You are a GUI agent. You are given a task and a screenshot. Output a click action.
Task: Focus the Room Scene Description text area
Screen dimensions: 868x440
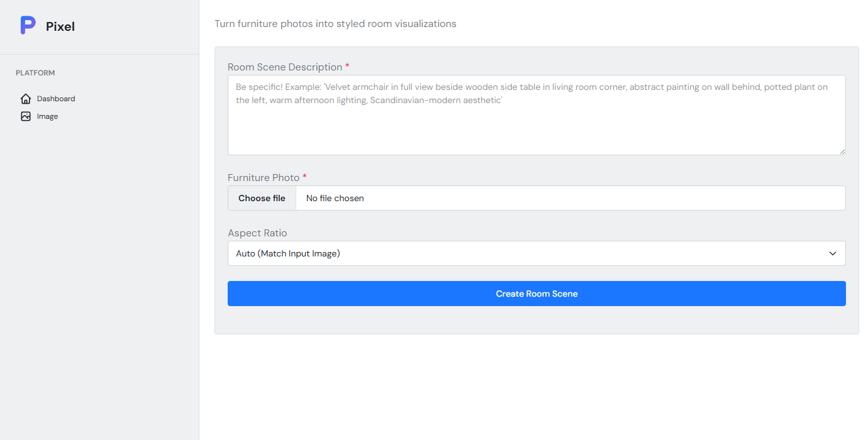[x=537, y=115]
